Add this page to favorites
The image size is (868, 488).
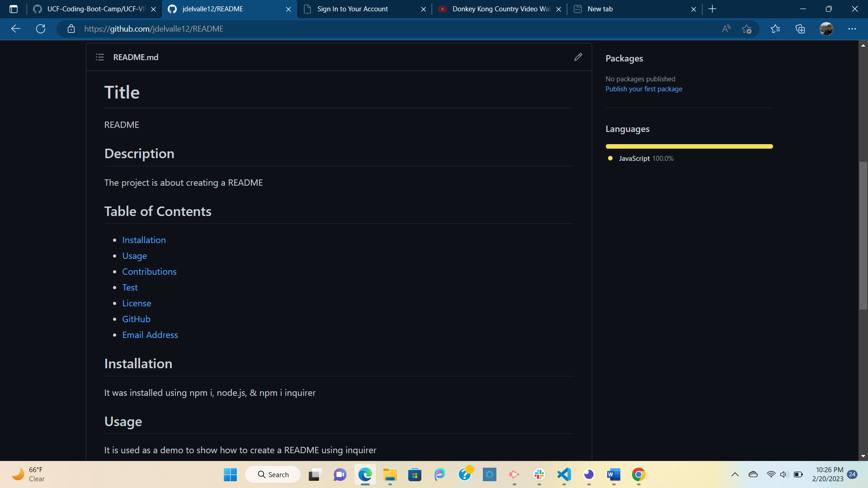tap(747, 28)
